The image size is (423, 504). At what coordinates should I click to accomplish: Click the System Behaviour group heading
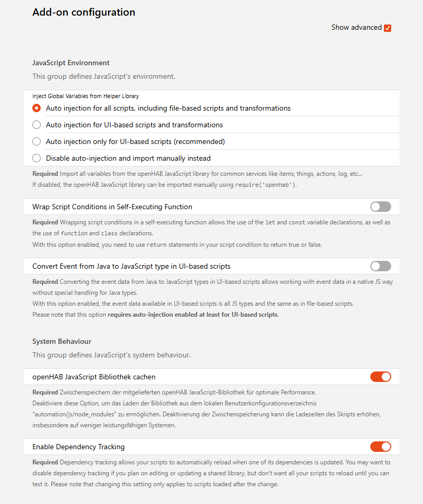pos(62,342)
